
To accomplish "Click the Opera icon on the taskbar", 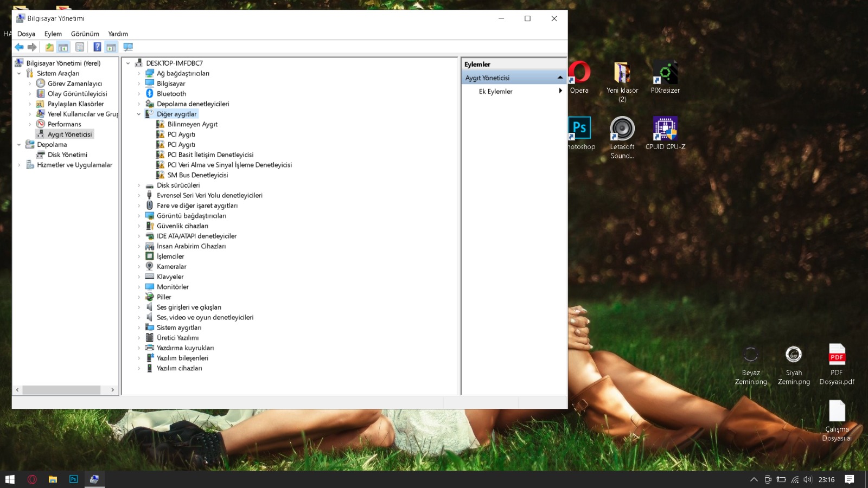I will click(x=32, y=479).
